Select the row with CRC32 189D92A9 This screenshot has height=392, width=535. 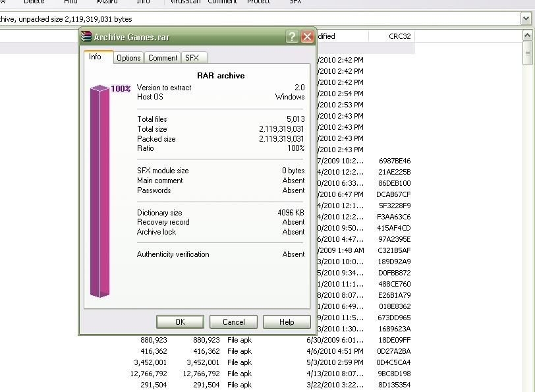point(366,262)
